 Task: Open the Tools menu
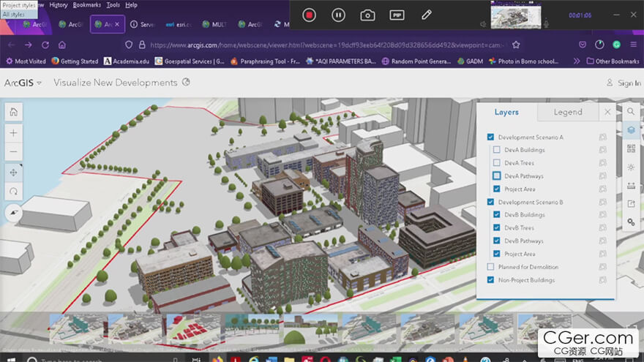[113, 5]
